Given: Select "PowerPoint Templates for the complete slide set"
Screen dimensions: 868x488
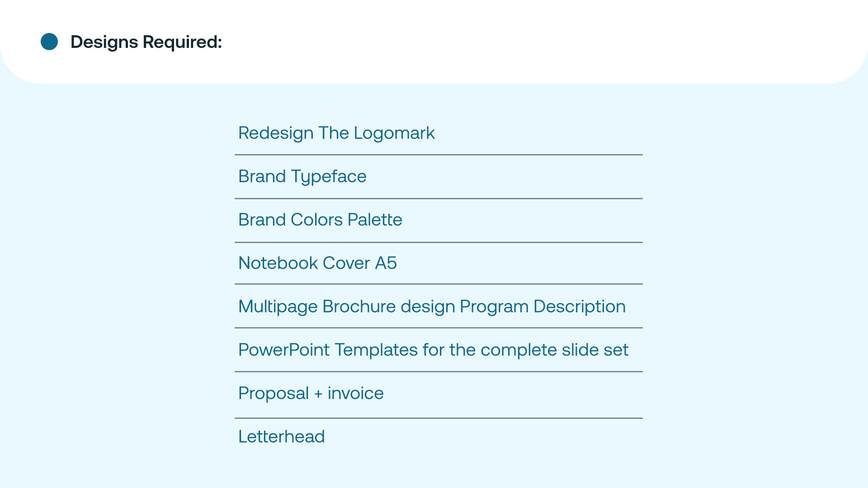Looking at the screenshot, I should coord(433,350).
